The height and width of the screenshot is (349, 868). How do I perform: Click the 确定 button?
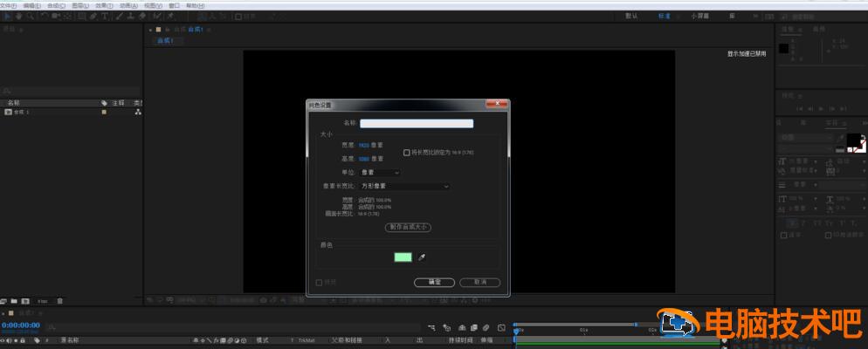point(435,282)
